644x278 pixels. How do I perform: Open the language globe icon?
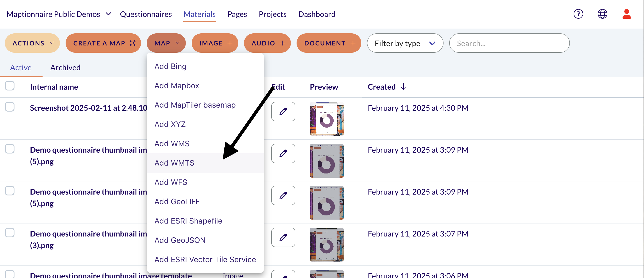click(602, 14)
